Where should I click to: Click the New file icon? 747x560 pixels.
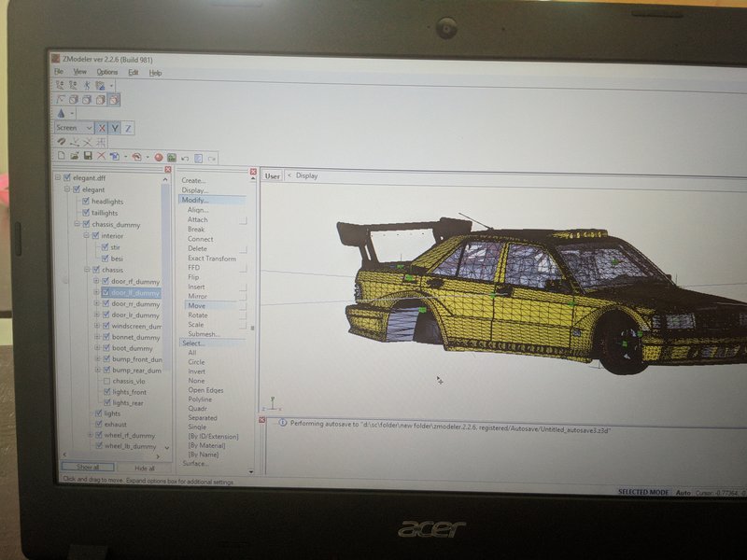click(62, 155)
